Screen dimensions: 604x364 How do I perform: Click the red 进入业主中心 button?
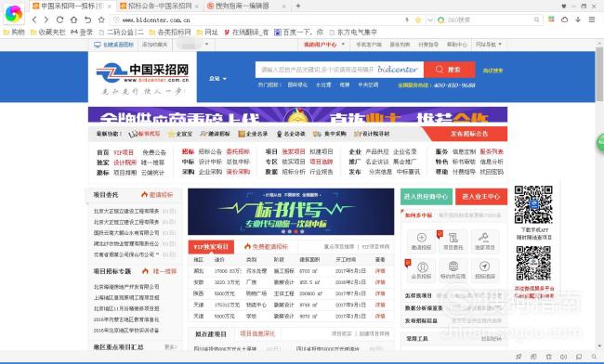pyautogui.click(x=481, y=196)
